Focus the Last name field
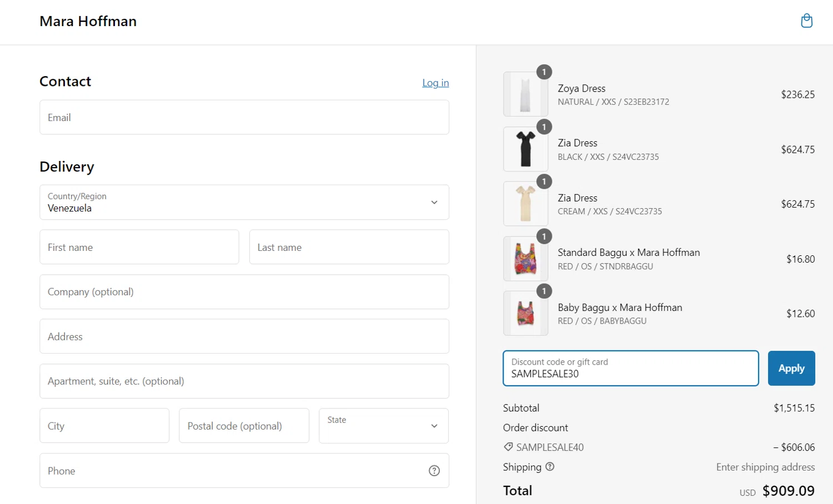 [x=349, y=247]
